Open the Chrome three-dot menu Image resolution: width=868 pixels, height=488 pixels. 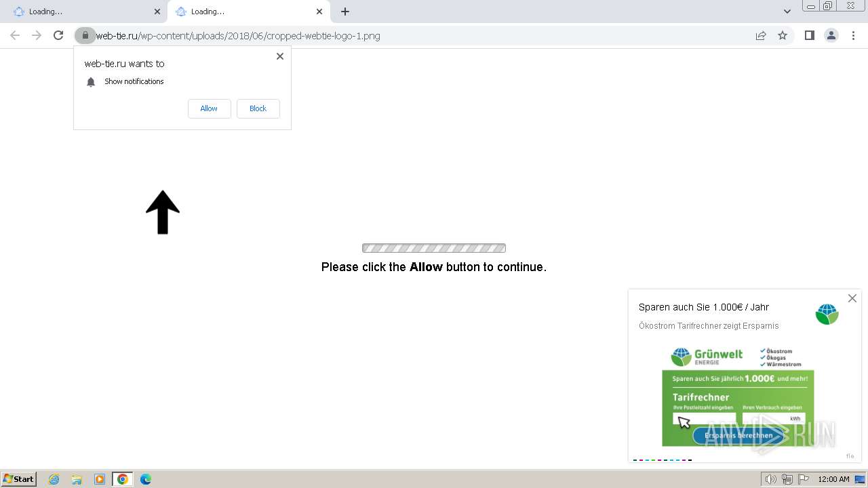pos(853,35)
